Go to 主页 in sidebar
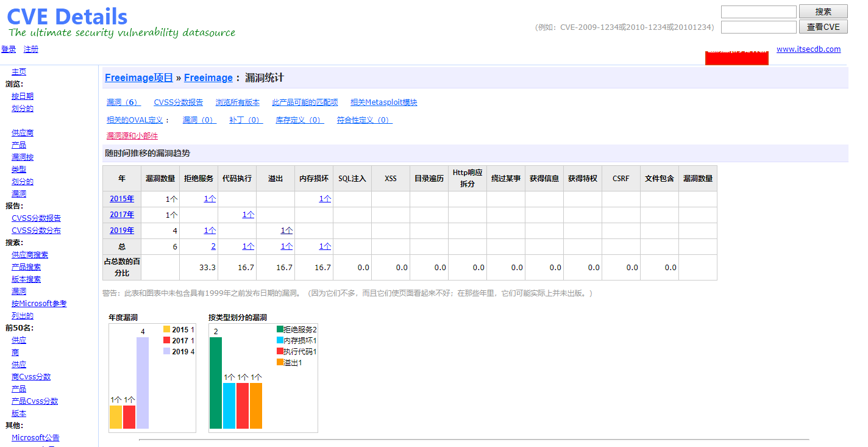The image size is (868, 447). tap(19, 72)
